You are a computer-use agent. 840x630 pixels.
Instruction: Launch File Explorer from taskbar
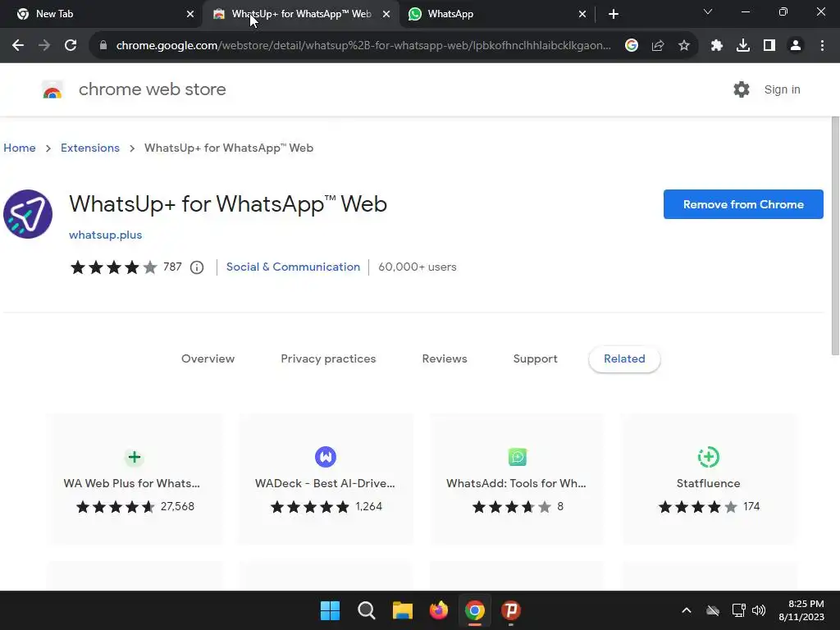(x=402, y=610)
